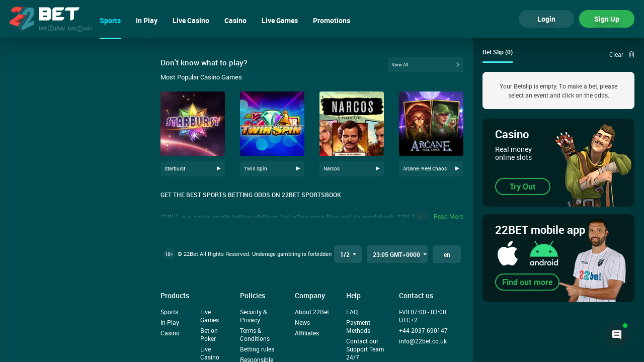Open the Payment Methods link
The image size is (644, 362).
click(358, 327)
